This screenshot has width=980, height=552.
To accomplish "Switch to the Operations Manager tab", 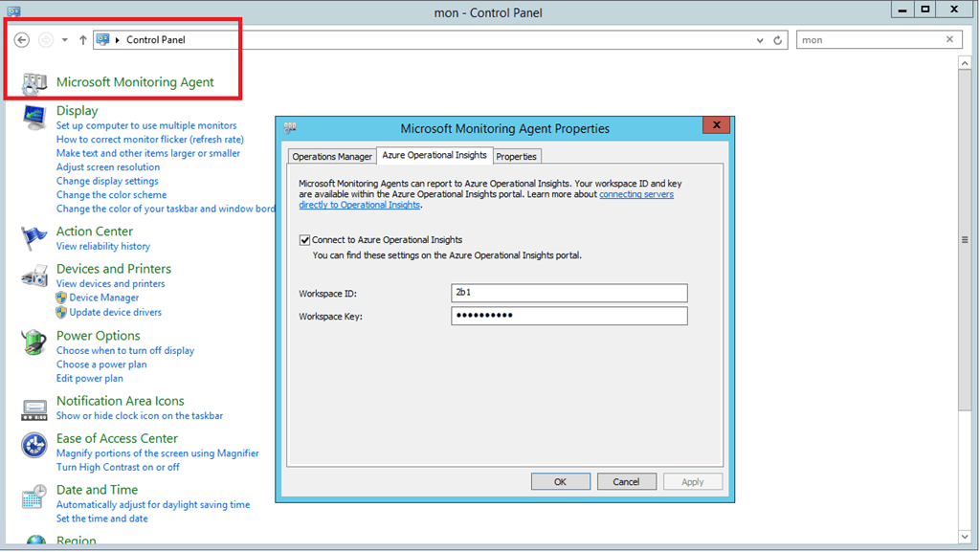I will click(x=332, y=156).
